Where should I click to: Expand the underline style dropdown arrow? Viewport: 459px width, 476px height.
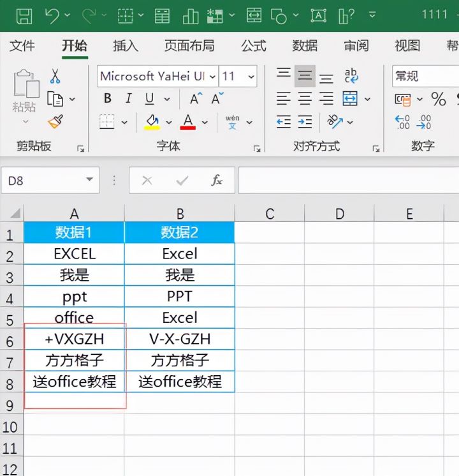[167, 100]
